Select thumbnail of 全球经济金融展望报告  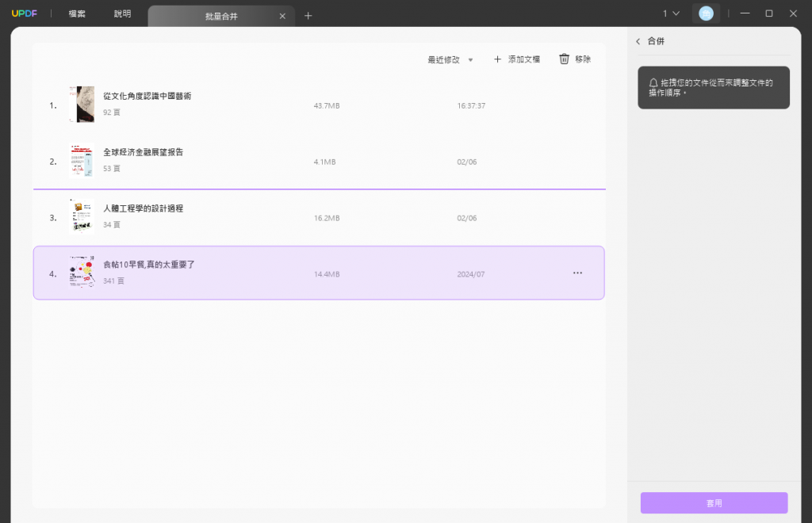pos(82,161)
